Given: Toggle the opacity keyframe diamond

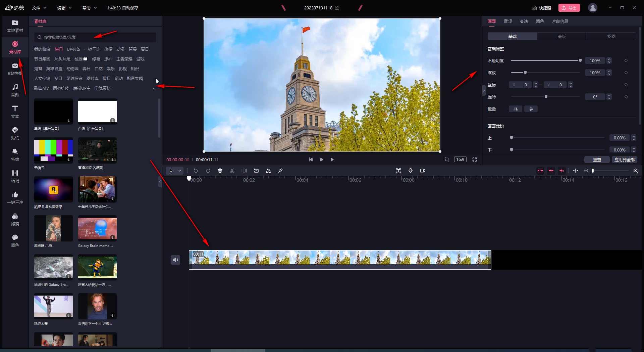Looking at the screenshot, I should pos(626,60).
